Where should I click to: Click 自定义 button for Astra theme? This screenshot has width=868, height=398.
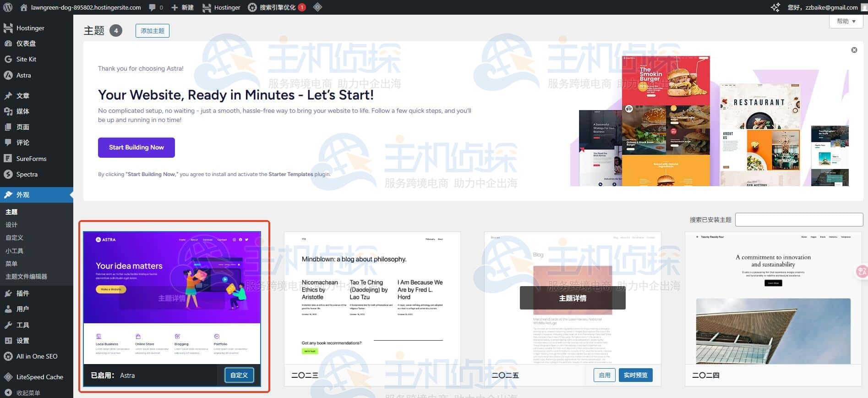[239, 375]
